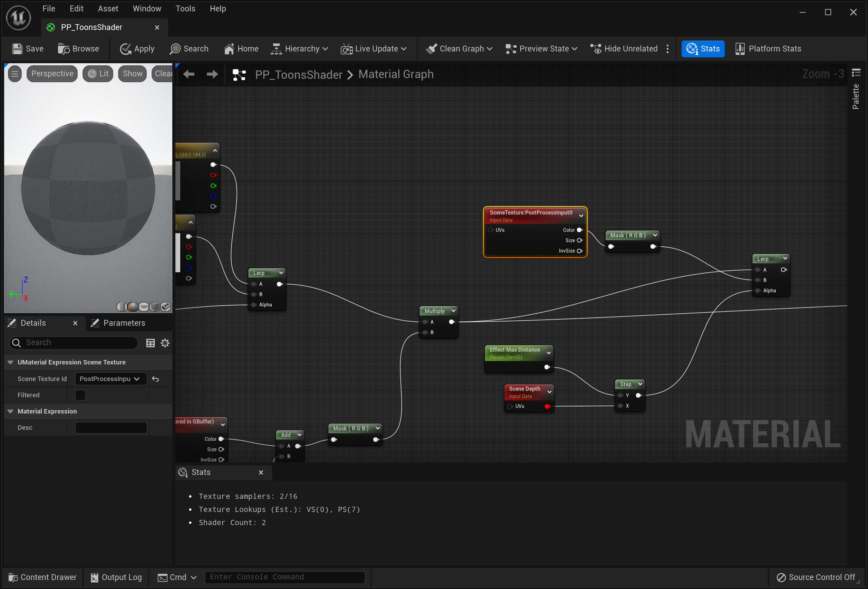Image resolution: width=868 pixels, height=589 pixels.
Task: Click the Save toolbar icon
Action: tap(17, 49)
